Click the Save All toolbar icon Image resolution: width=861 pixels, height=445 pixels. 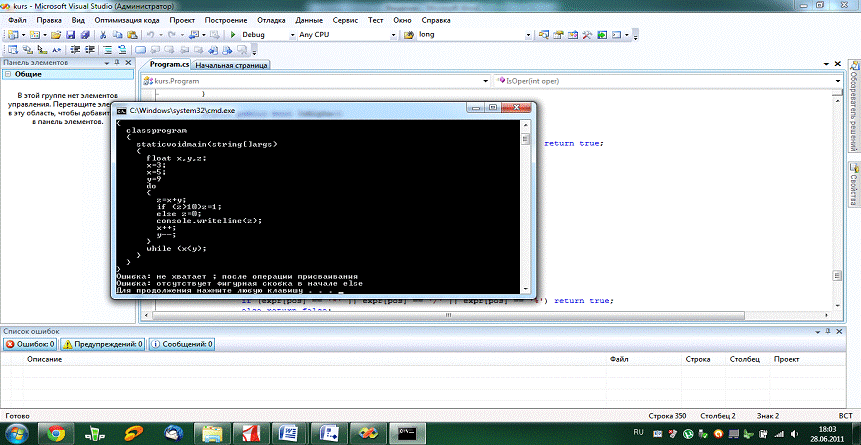86,34
